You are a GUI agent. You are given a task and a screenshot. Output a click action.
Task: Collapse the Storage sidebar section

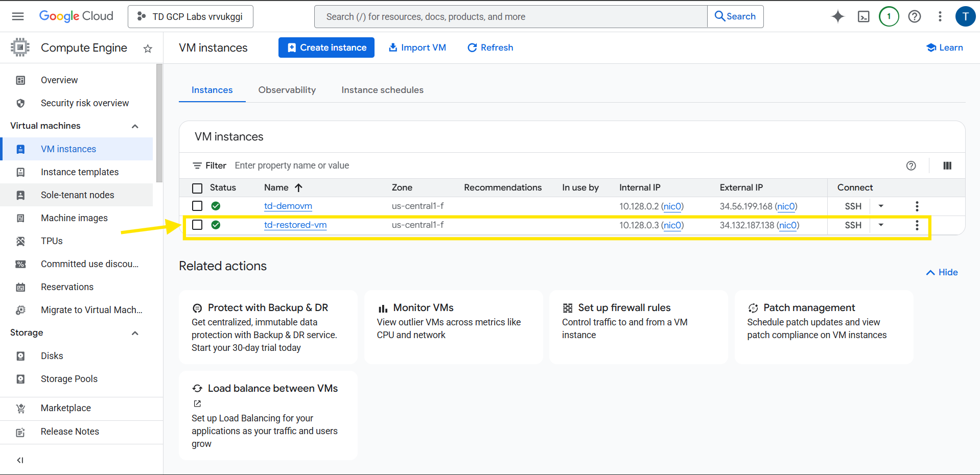point(135,333)
